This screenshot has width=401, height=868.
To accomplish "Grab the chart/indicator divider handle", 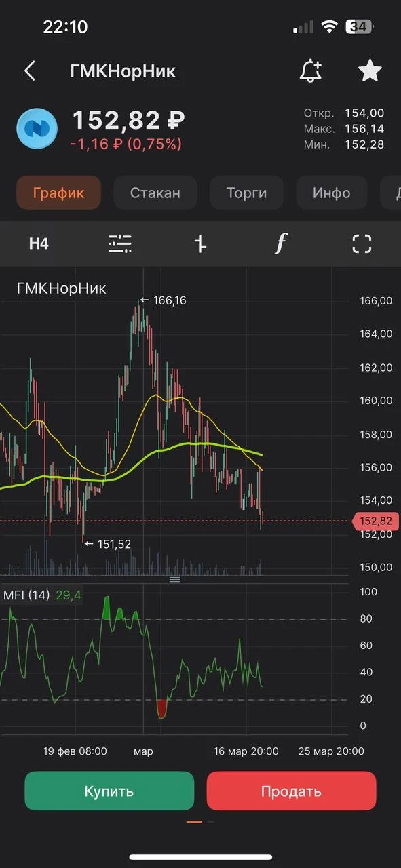I will click(x=174, y=579).
